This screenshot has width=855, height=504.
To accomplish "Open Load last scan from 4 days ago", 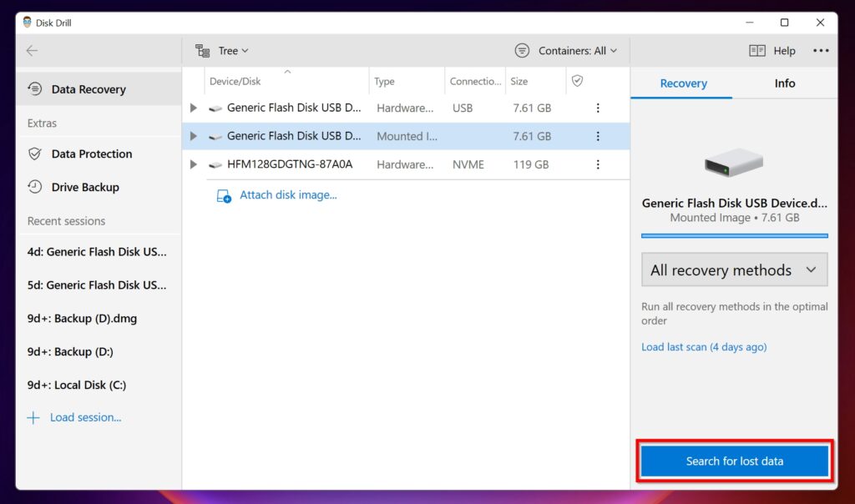I will (704, 346).
